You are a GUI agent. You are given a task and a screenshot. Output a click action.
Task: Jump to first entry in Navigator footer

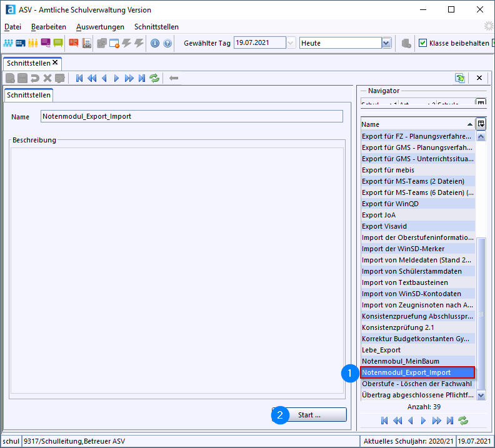pos(384,421)
